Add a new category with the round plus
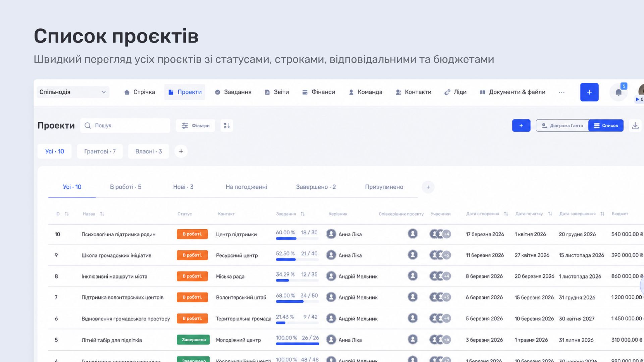Screen dimensions: 644x362 click(181, 151)
